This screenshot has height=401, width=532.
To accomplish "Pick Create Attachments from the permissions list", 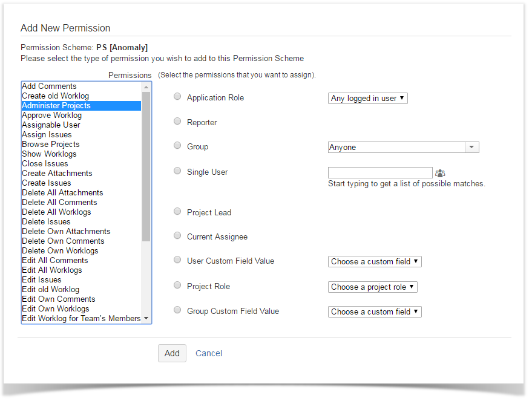I will (x=57, y=174).
